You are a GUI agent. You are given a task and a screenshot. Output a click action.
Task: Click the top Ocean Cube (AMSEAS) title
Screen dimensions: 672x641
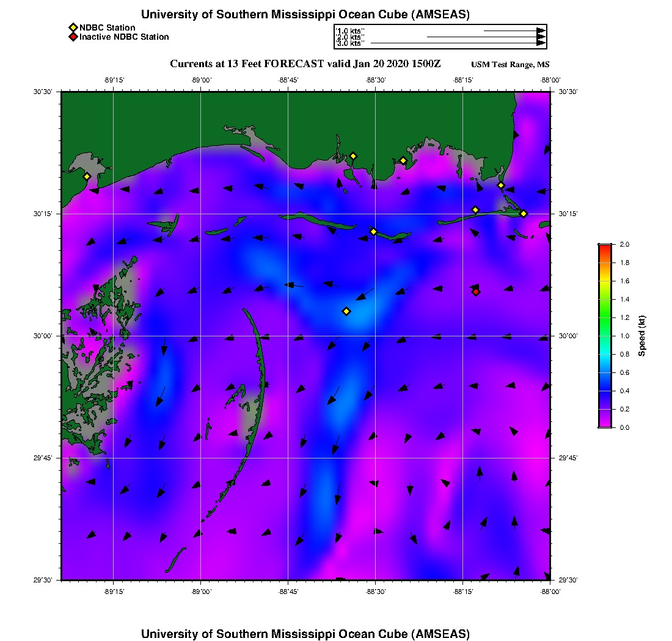[x=305, y=15]
